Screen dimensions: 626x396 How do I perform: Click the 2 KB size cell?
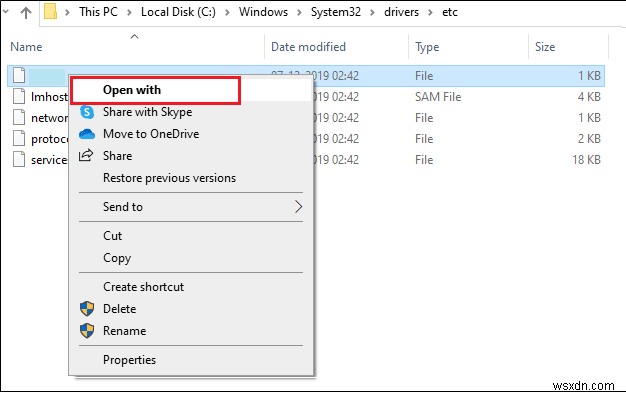589,139
